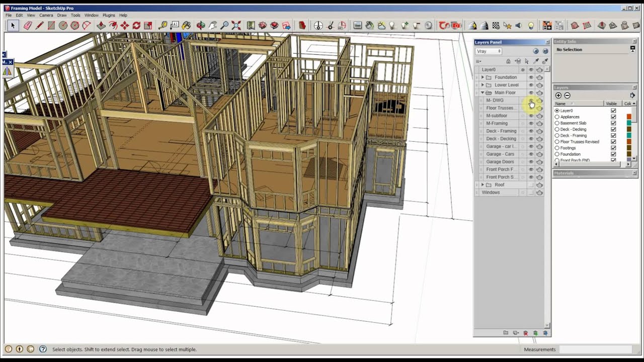Select the Foundation layer radio button
The width and height of the screenshot is (644, 362).
557,154
